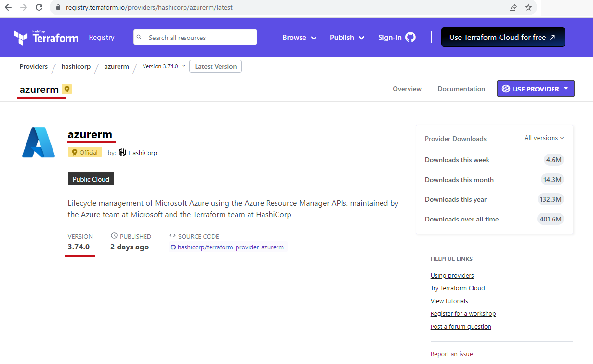The image size is (593, 364).
Task: Open the All versions downloads filter
Action: coord(544,138)
